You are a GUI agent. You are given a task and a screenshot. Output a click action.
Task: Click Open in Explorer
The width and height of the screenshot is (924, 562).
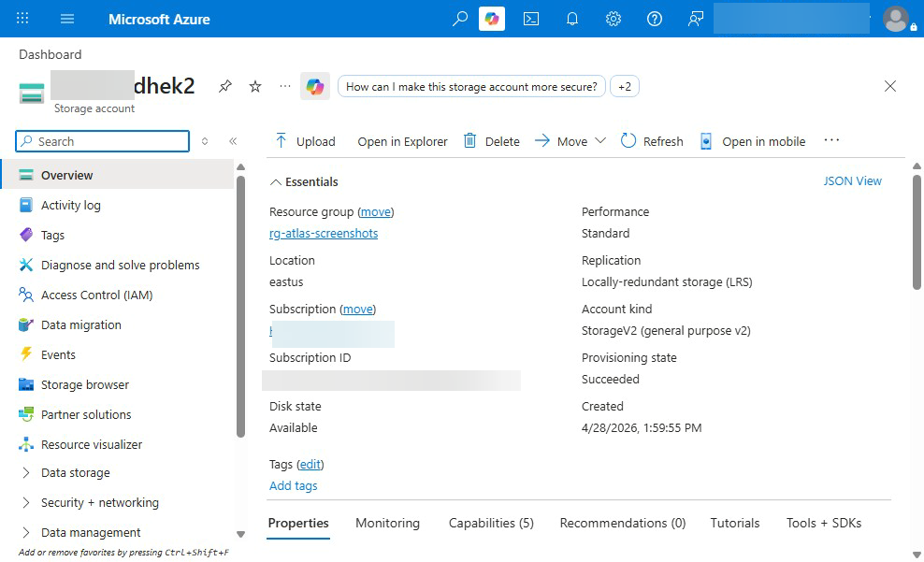(402, 141)
